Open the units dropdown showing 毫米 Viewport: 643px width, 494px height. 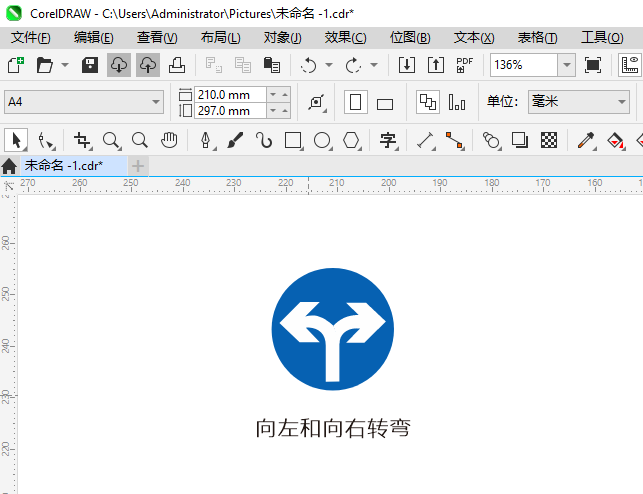pyautogui.click(x=579, y=102)
